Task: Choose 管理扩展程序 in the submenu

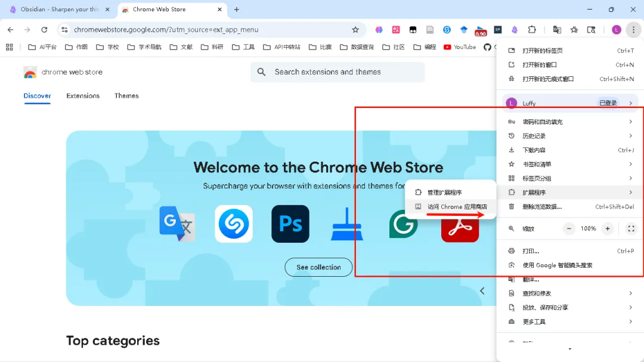Action: click(x=451, y=192)
